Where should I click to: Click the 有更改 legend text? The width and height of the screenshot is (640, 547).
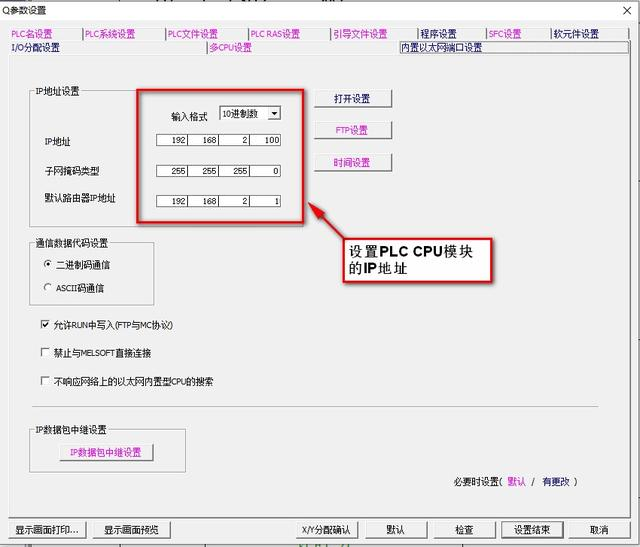(556, 482)
